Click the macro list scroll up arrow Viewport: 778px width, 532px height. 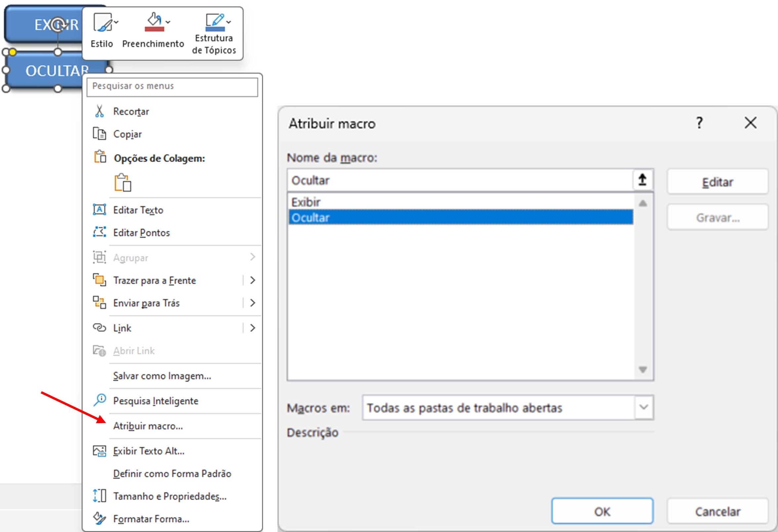point(643,203)
